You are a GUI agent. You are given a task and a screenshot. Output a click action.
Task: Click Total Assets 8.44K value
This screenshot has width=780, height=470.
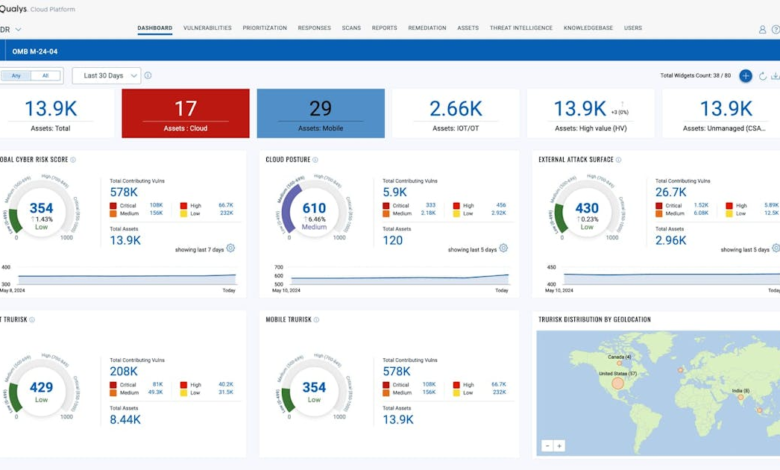point(125,419)
